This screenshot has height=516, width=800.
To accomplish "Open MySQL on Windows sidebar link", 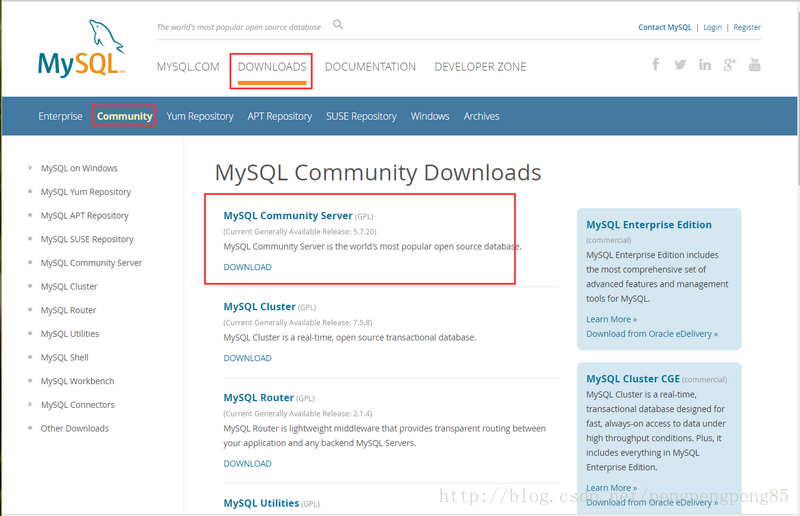I will [x=79, y=168].
